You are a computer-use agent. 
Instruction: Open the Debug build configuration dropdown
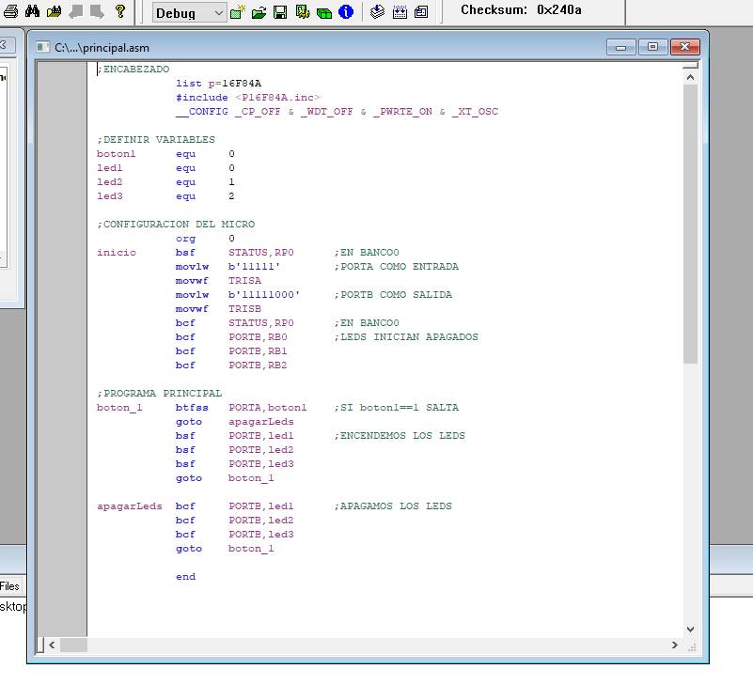point(189,12)
